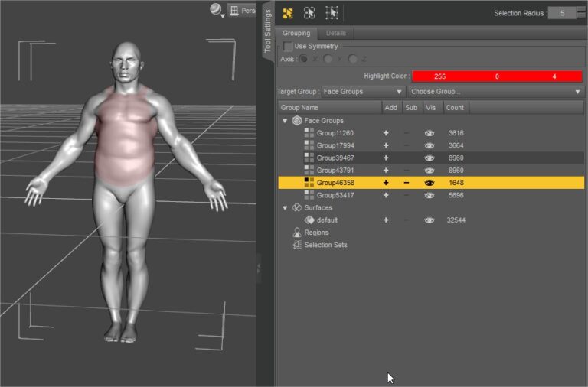Open the Face Groups target group dropdown

[363, 92]
